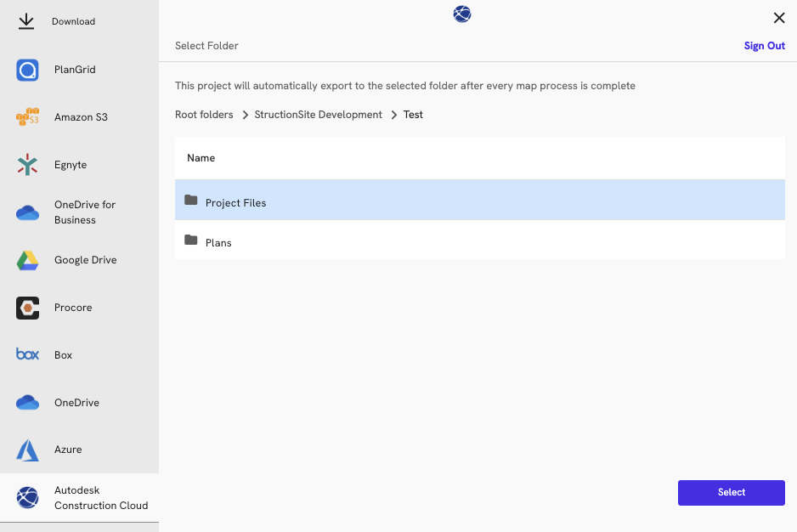Open OneDrive for Business option
The width and height of the screenshot is (797, 532).
point(85,212)
